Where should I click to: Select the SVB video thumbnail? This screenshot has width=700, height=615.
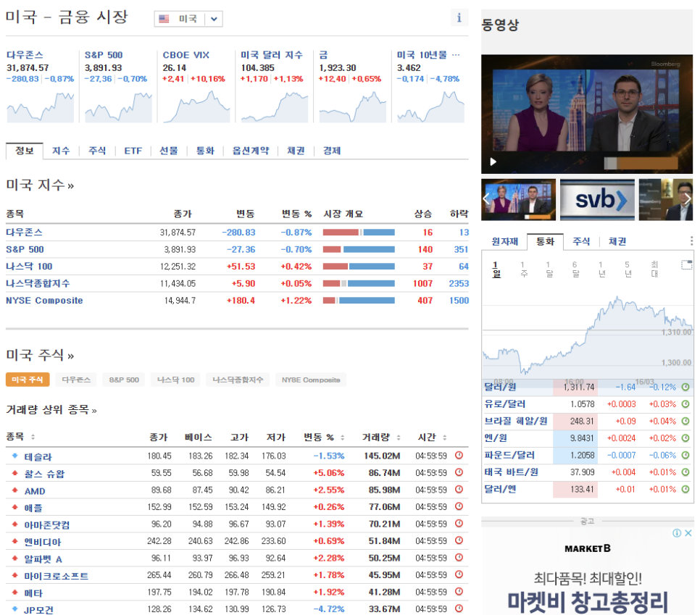[597, 199]
